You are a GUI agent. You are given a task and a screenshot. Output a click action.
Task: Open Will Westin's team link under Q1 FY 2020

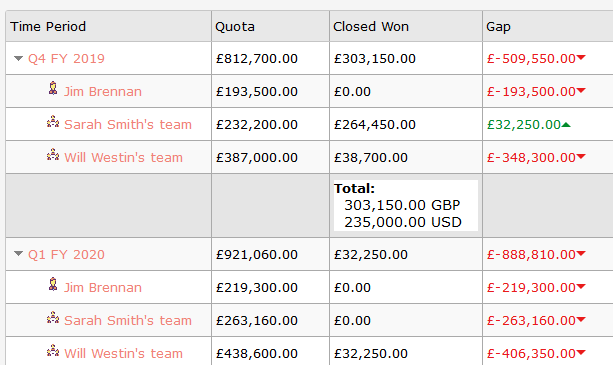pos(124,354)
